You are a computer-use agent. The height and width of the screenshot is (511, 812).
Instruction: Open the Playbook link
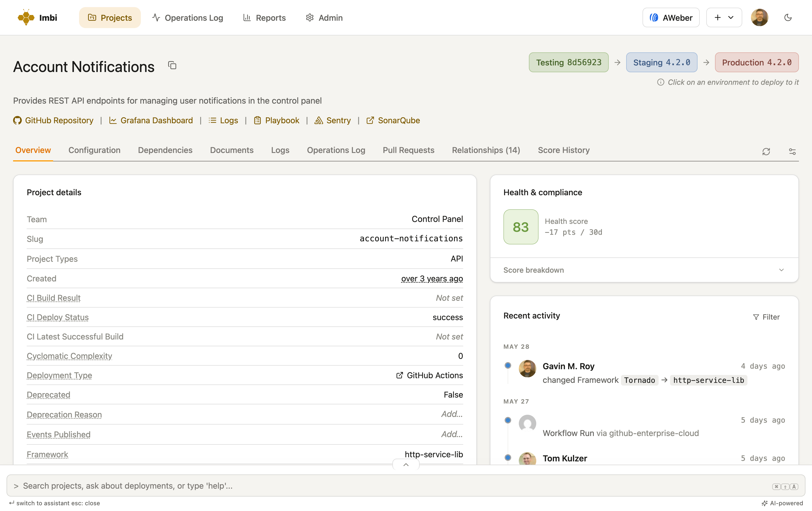276,120
